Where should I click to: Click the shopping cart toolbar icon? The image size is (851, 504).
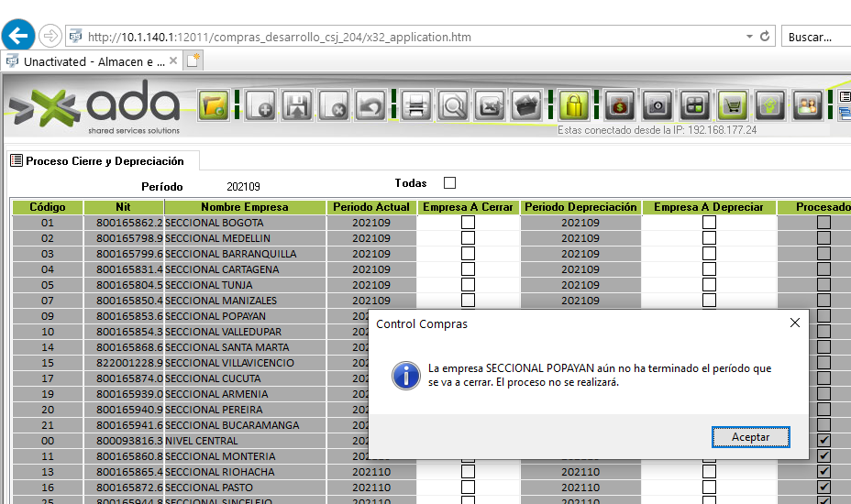coord(732,106)
